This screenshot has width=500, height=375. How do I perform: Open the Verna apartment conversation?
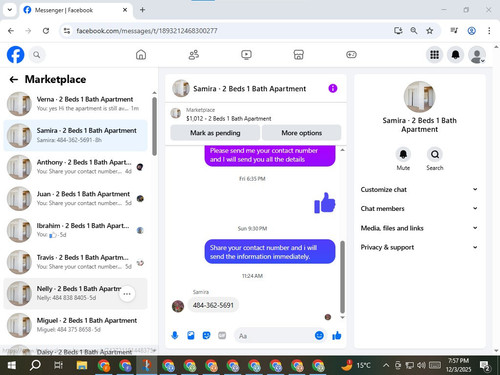(76, 104)
